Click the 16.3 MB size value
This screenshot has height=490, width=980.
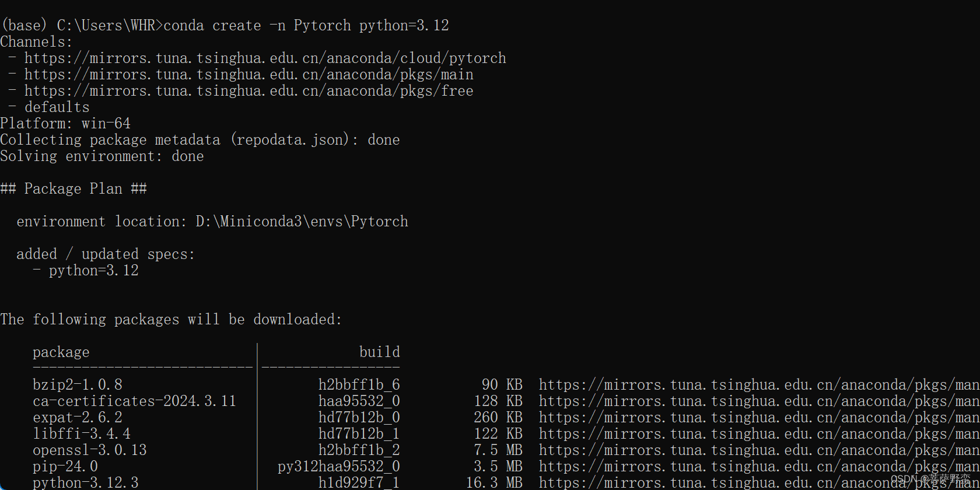[x=494, y=483]
